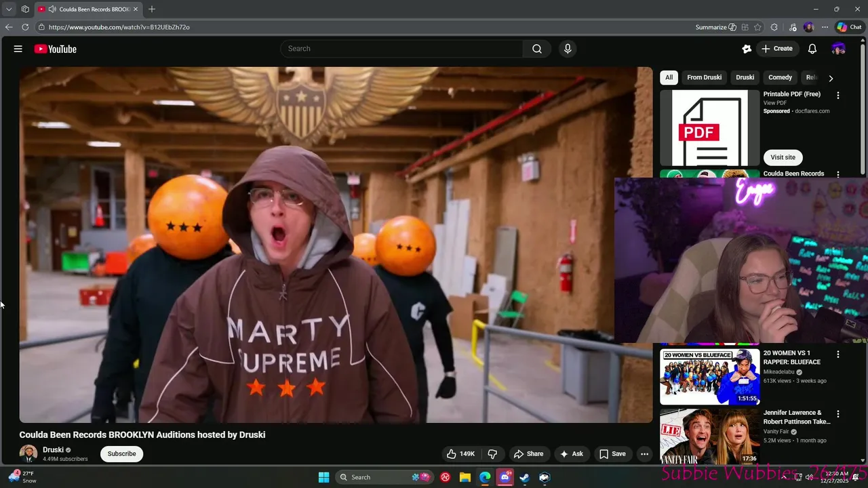Image resolution: width=868 pixels, height=488 pixels.
Task: Dislike the Druski video
Action: click(493, 453)
